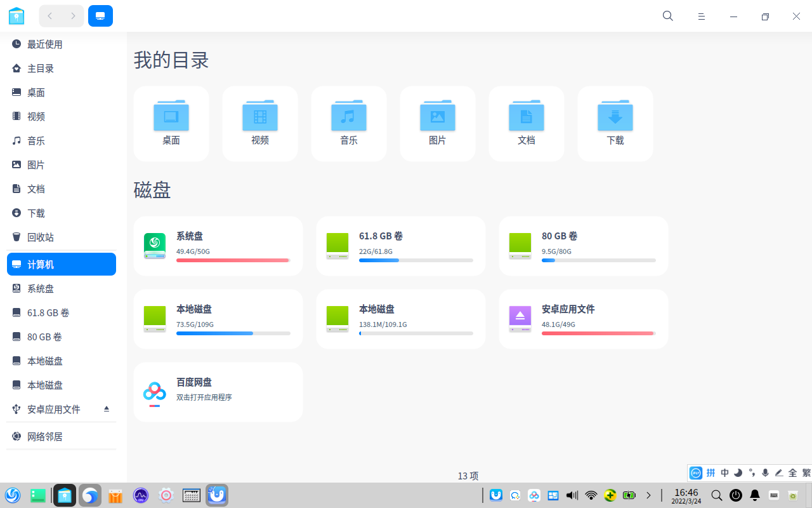The width and height of the screenshot is (812, 508).
Task: Open the browser icon in the taskbar
Action: click(90, 495)
